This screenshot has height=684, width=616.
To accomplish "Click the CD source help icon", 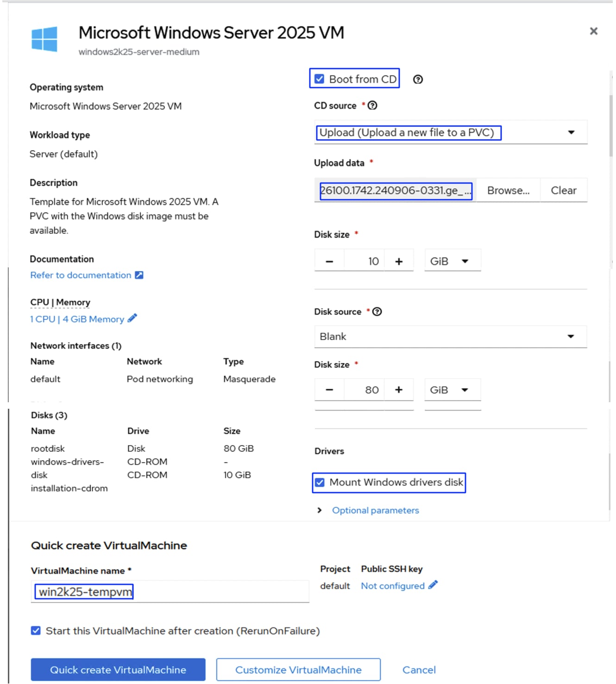I will tap(372, 106).
